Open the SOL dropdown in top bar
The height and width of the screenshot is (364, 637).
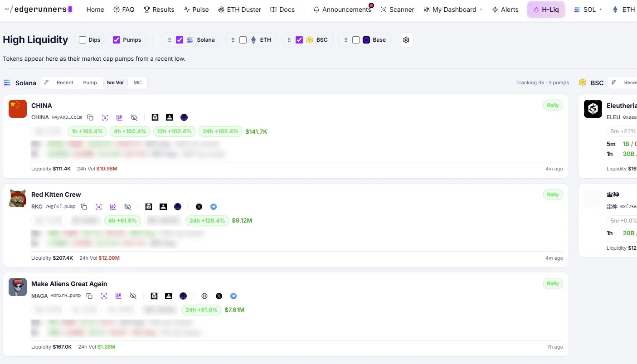pyautogui.click(x=588, y=10)
